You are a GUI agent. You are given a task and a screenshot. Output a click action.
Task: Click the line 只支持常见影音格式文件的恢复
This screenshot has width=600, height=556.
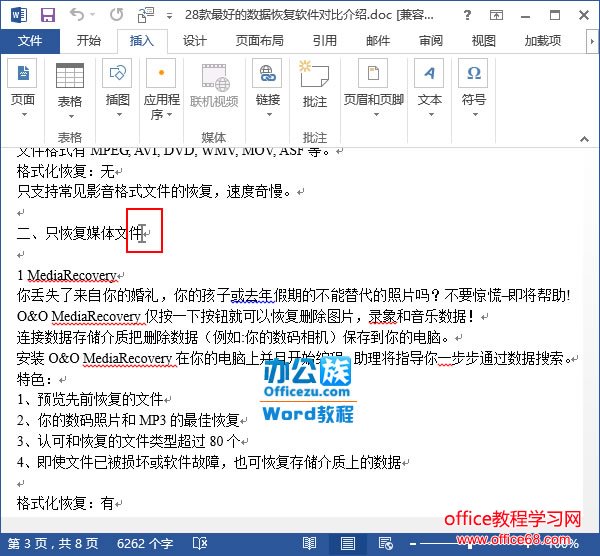pyautogui.click(x=155, y=191)
